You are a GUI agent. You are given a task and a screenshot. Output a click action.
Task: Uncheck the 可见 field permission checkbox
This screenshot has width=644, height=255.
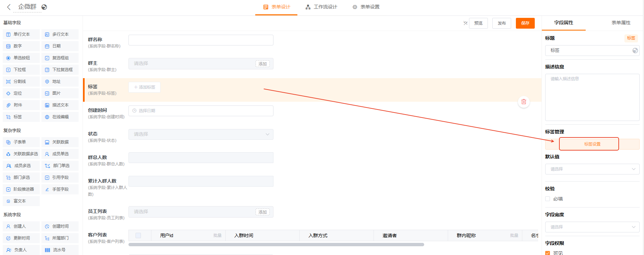548,253
